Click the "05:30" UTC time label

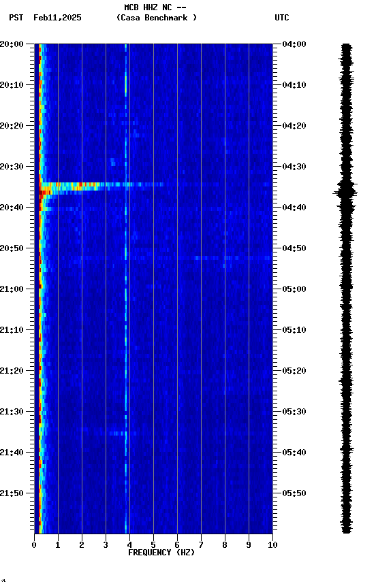click(294, 412)
